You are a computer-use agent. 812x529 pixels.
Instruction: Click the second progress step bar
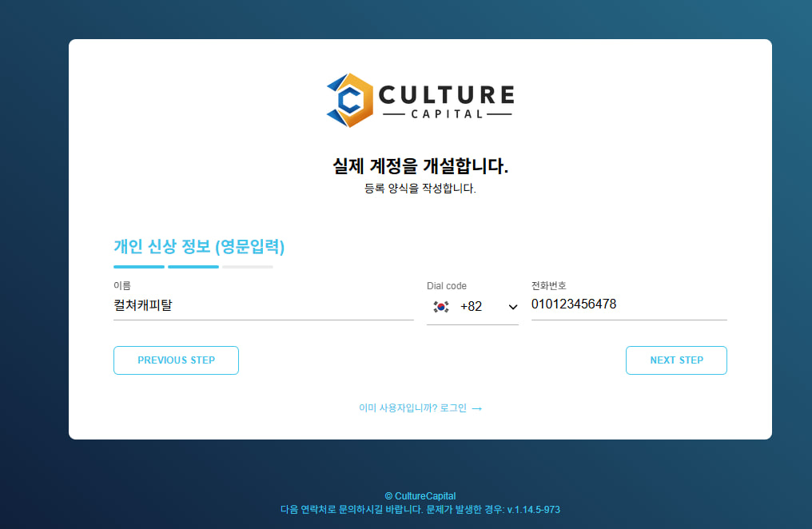coord(193,267)
